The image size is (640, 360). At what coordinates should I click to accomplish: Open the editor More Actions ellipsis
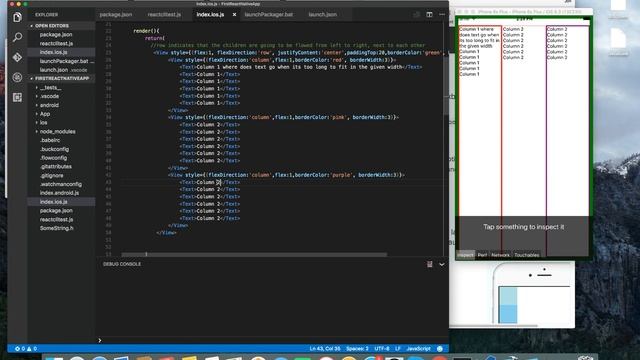tap(442, 15)
